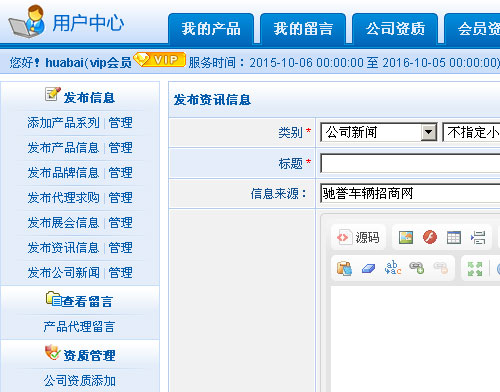This screenshot has height=392, width=500.
Task: Go to the 公司资质 tab
Action: click(x=395, y=28)
